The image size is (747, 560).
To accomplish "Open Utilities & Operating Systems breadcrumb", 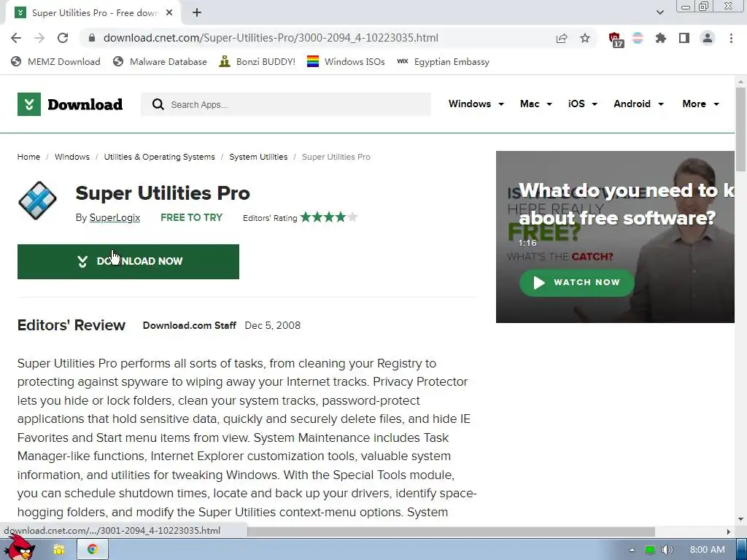I will (159, 157).
